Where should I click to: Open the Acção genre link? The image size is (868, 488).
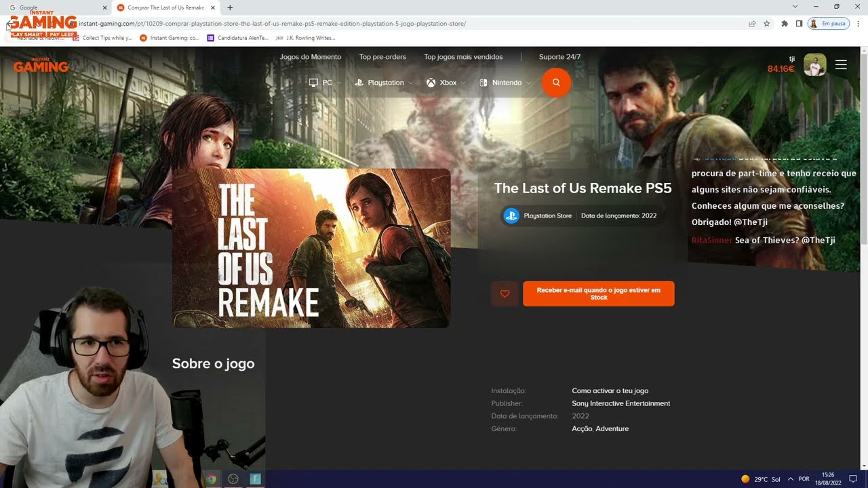click(x=582, y=429)
